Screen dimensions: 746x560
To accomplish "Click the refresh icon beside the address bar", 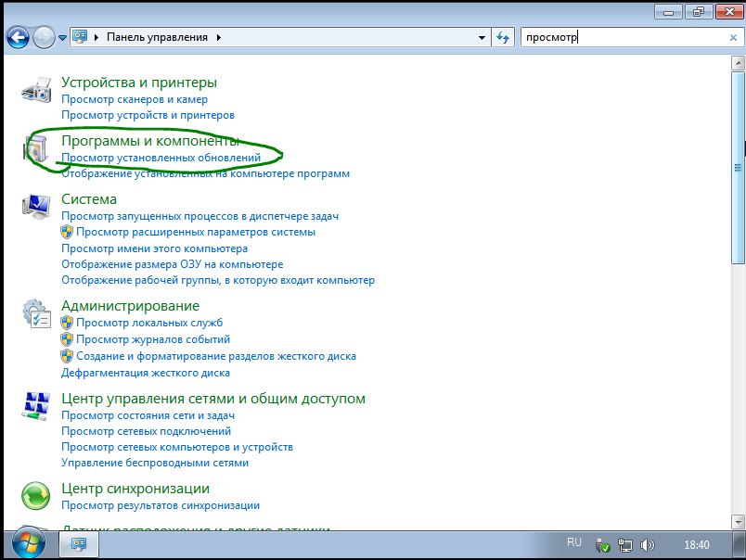I will [503, 38].
